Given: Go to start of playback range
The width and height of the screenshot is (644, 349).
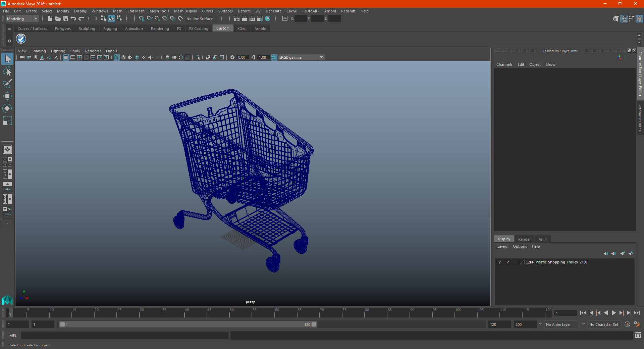Looking at the screenshot, I should (x=583, y=313).
